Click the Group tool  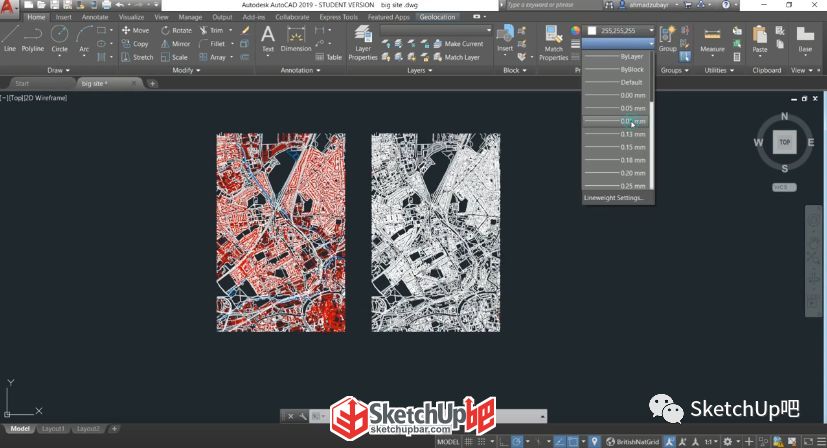point(667,39)
